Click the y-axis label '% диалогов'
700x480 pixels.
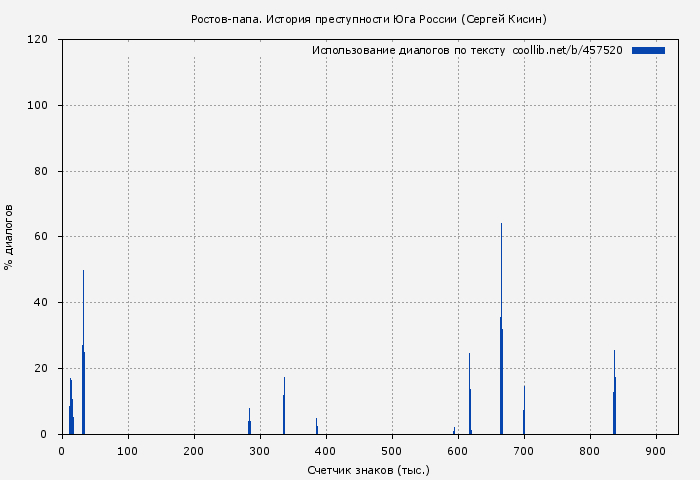(9, 236)
